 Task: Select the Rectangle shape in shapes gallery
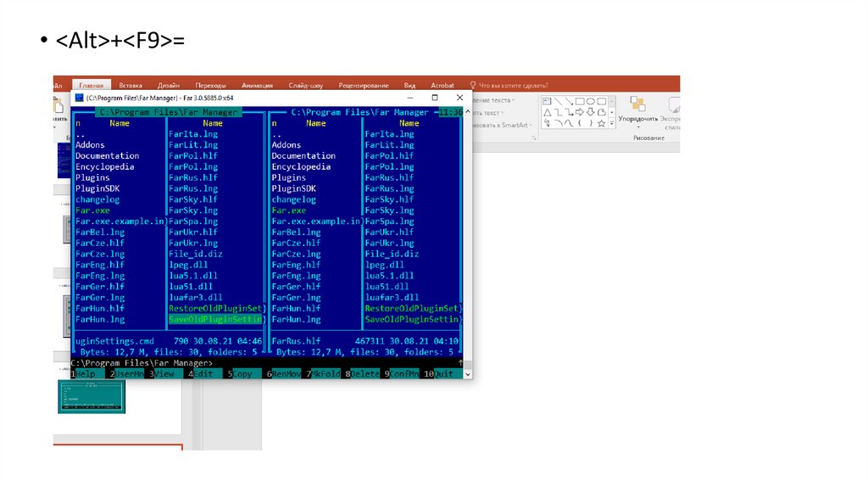pos(580,102)
